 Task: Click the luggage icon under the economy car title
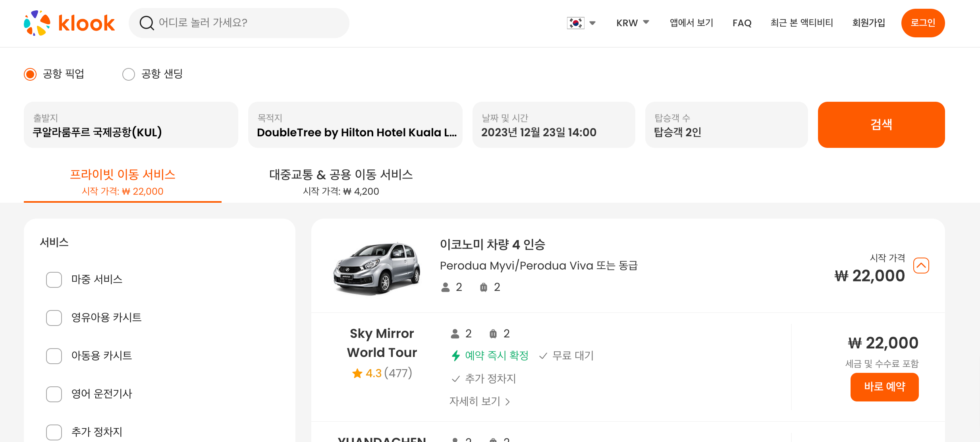483,287
